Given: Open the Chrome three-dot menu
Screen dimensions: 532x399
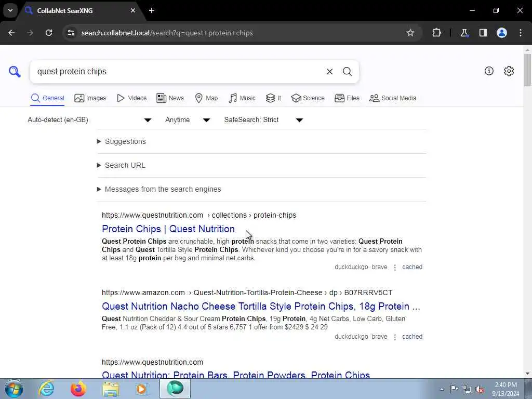Looking at the screenshot, I should (521, 33).
